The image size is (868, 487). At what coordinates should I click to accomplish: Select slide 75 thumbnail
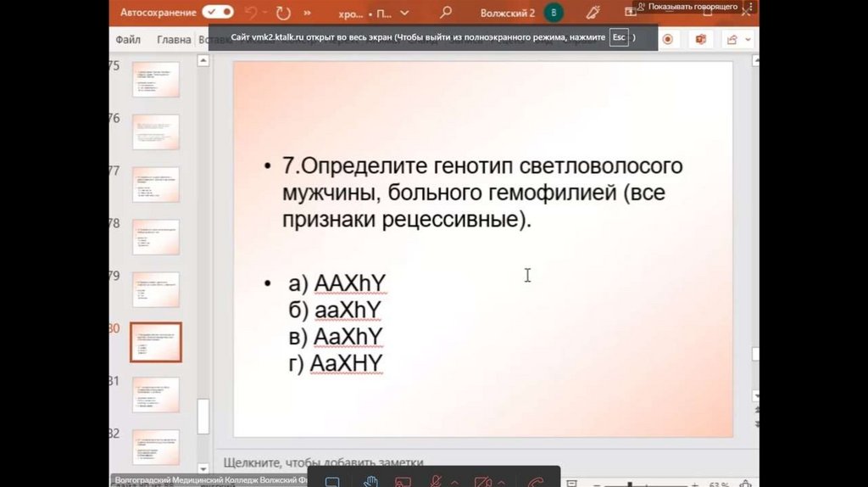[155, 78]
